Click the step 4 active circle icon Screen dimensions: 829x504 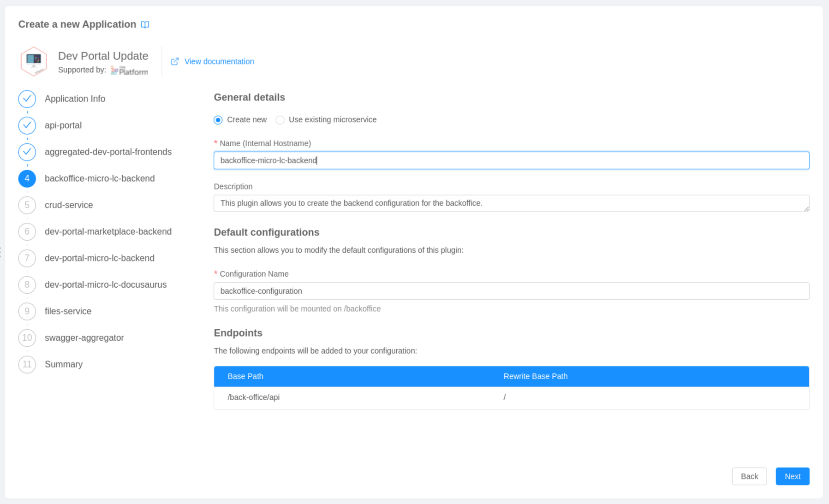[27, 178]
